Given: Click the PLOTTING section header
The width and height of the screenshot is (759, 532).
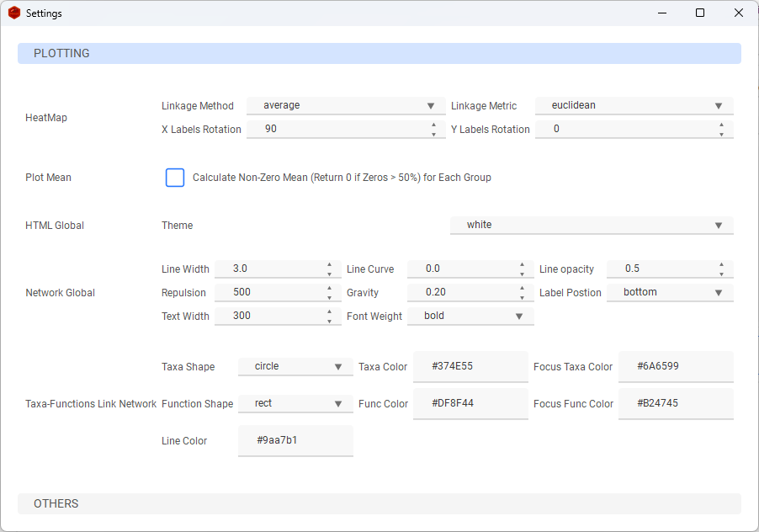Looking at the screenshot, I should click(x=61, y=52).
